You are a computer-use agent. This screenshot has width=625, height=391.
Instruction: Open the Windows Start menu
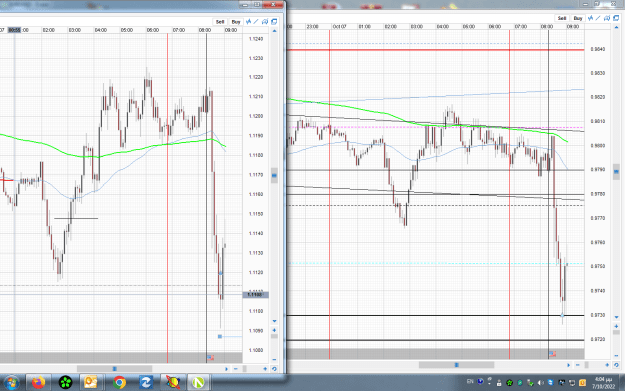pyautogui.click(x=11, y=383)
